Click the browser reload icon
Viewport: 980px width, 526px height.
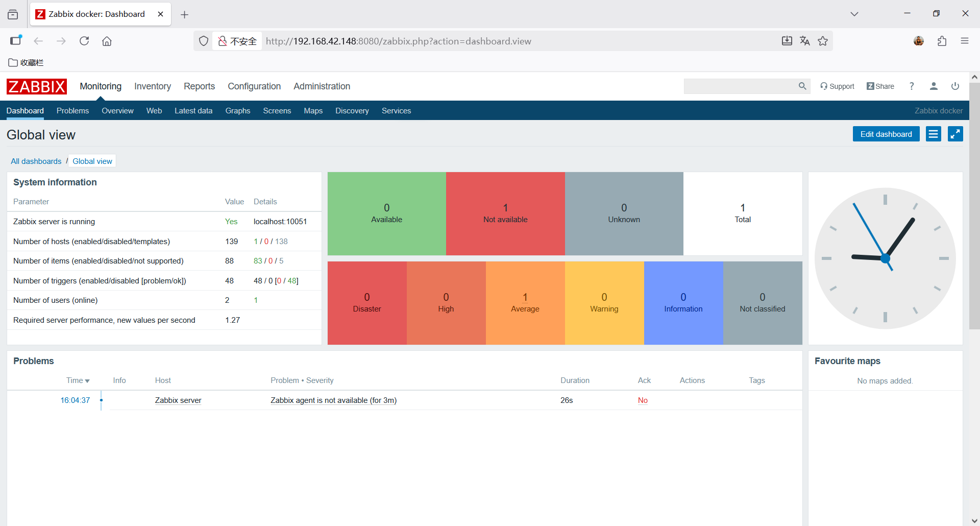[x=84, y=41]
